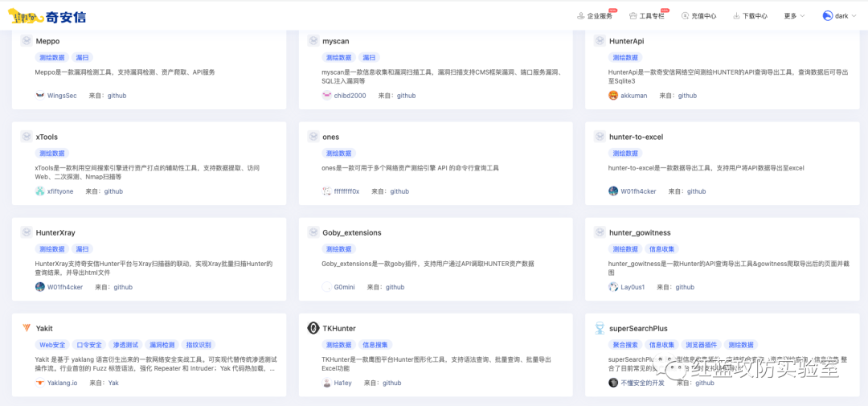Click the TKHunter description text

436,363
